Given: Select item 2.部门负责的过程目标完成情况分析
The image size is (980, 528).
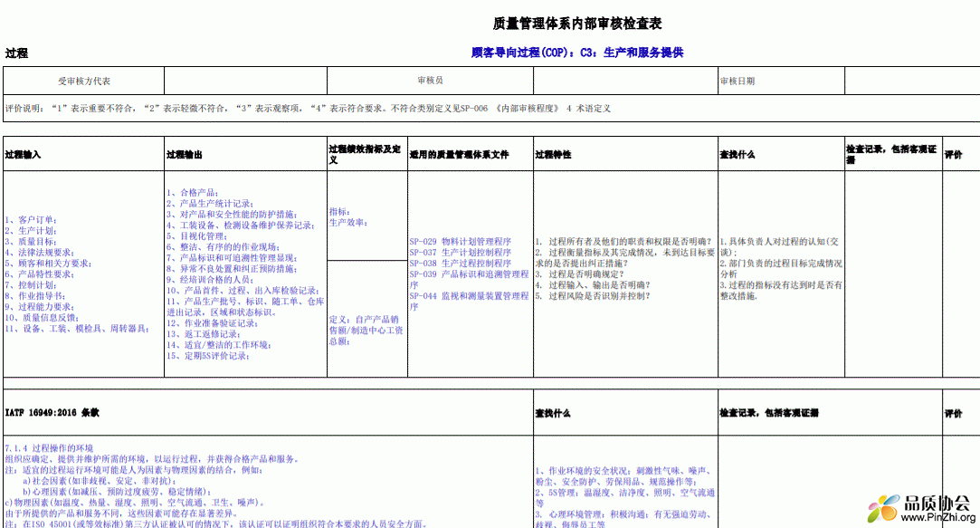Looking at the screenshot, I should (x=781, y=269).
